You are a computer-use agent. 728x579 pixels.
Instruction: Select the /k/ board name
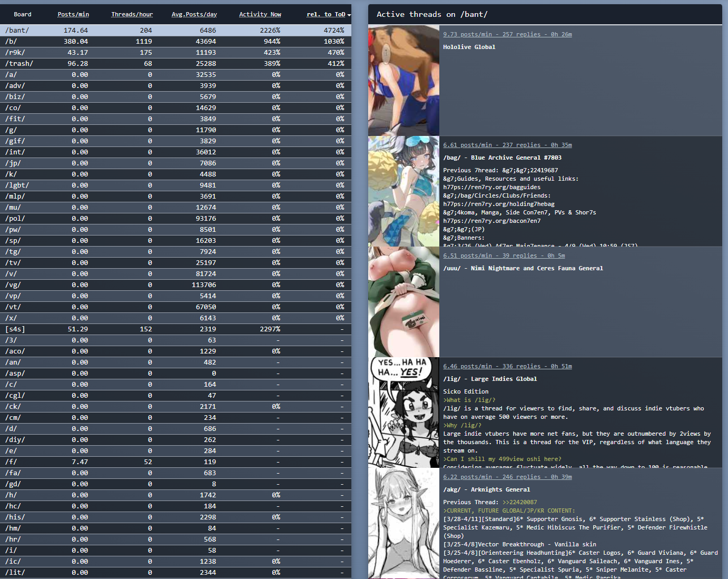[x=11, y=174]
